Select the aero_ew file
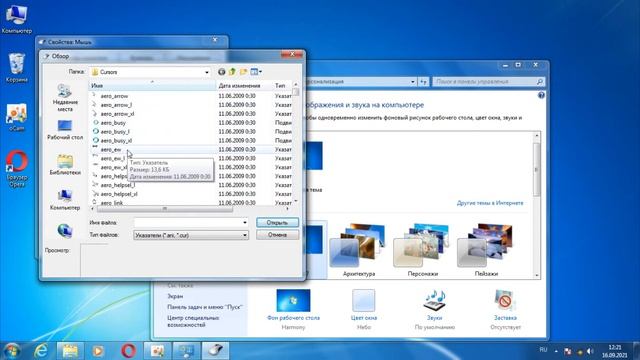The image size is (640, 360). point(111,150)
